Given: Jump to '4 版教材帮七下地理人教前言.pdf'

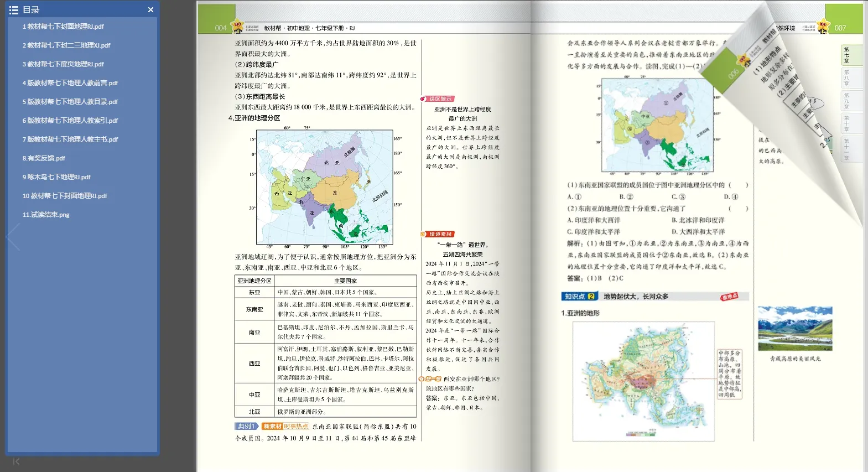Looking at the screenshot, I should click(x=70, y=83).
